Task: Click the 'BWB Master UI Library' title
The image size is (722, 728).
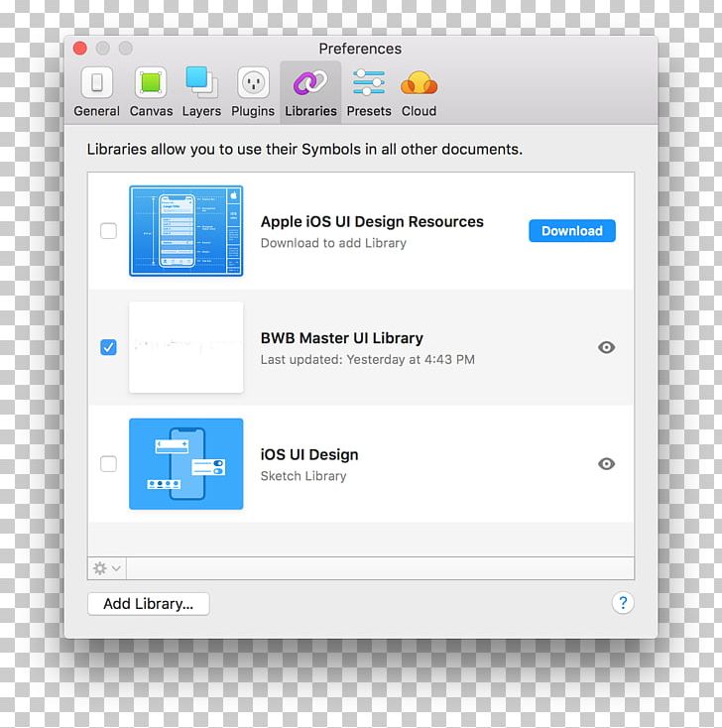Action: 342,338
